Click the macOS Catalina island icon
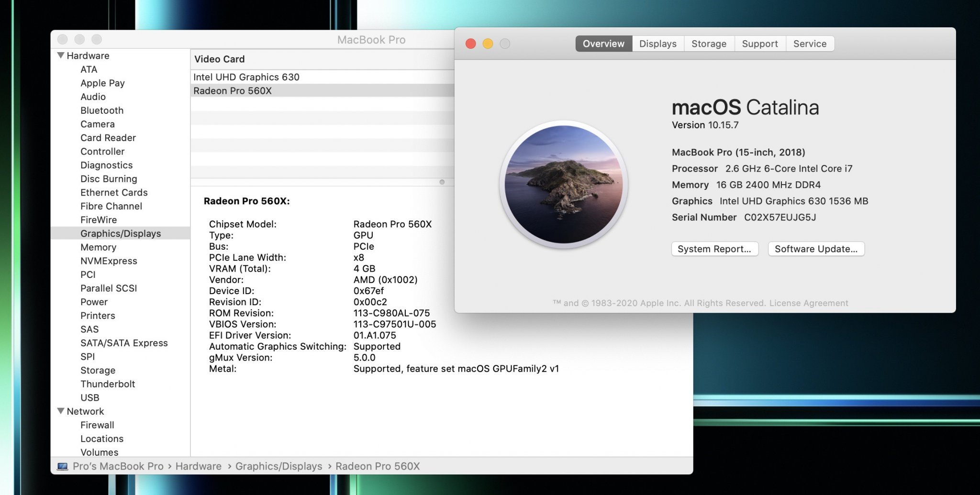This screenshot has height=495, width=980. click(564, 185)
